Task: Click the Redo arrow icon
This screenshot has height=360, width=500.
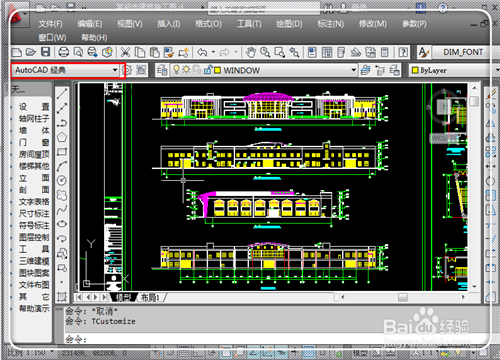Action: coord(225,52)
